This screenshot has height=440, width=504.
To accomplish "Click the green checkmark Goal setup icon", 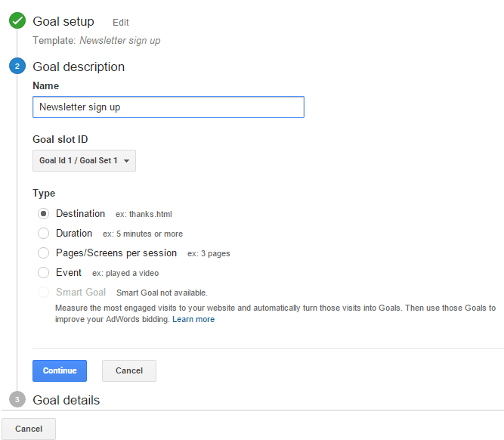I will (x=17, y=20).
